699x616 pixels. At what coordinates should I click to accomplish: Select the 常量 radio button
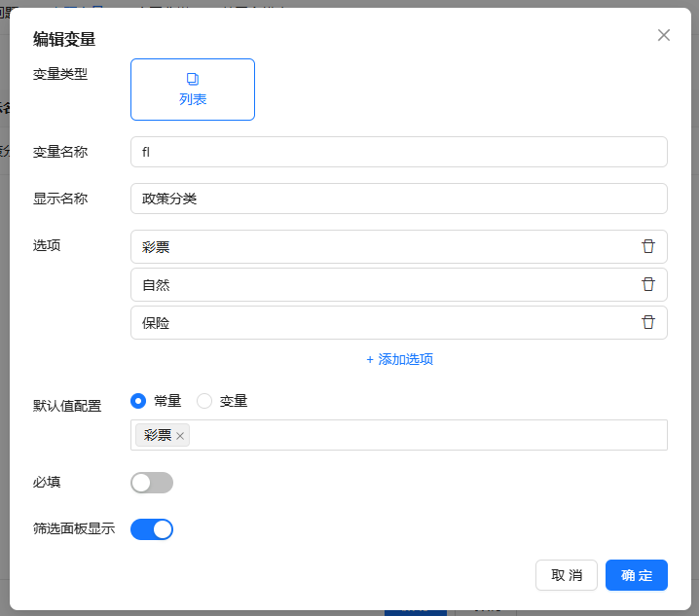[138, 401]
